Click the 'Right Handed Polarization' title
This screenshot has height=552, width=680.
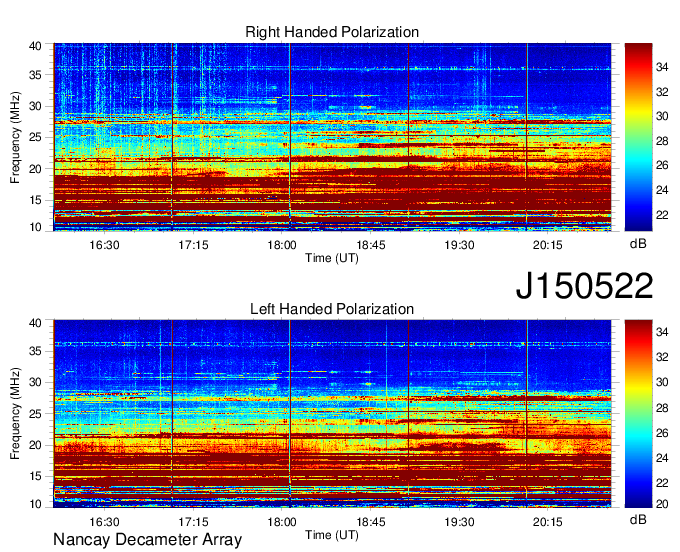point(332,32)
